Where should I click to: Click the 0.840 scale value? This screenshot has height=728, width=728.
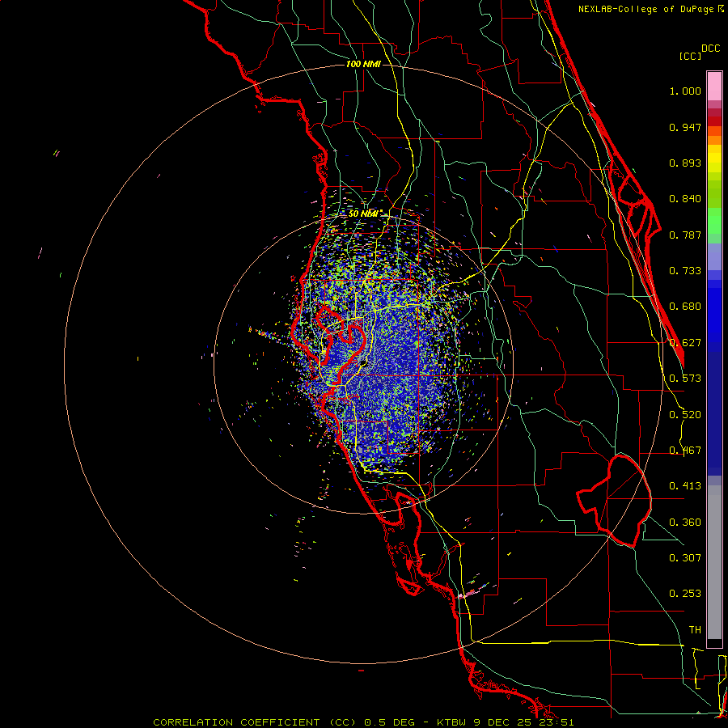pyautogui.click(x=685, y=199)
